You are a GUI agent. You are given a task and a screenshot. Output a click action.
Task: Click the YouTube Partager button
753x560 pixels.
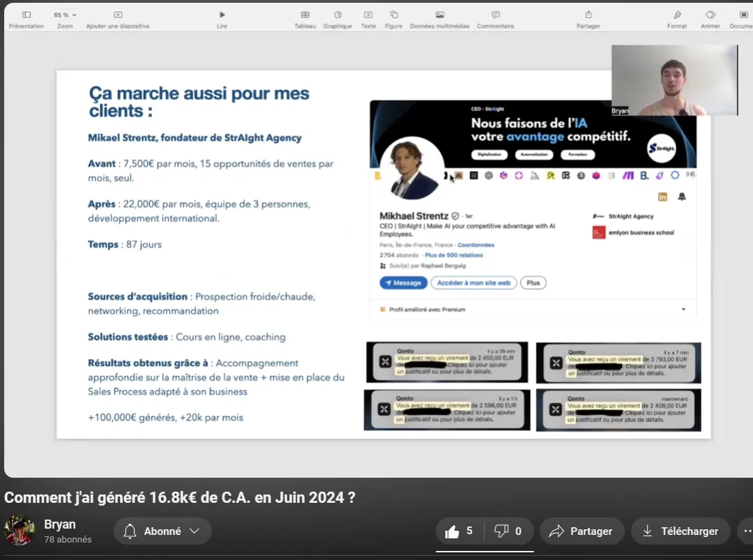click(x=581, y=531)
